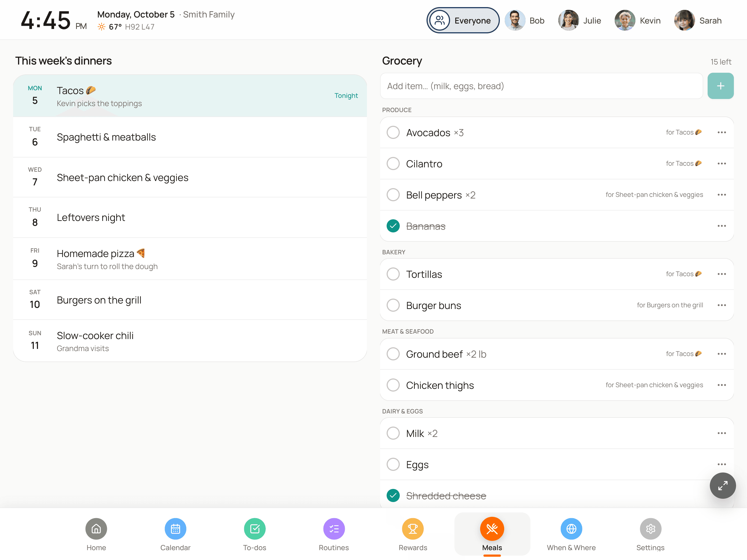Check off Ground beef
The height and width of the screenshot is (560, 747).
[393, 354]
